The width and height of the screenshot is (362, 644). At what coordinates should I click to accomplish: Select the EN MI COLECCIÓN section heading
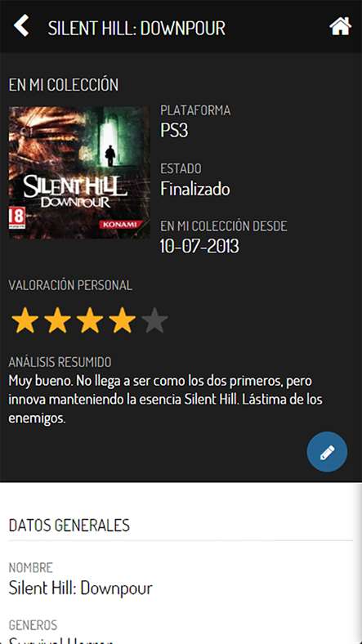64,85
